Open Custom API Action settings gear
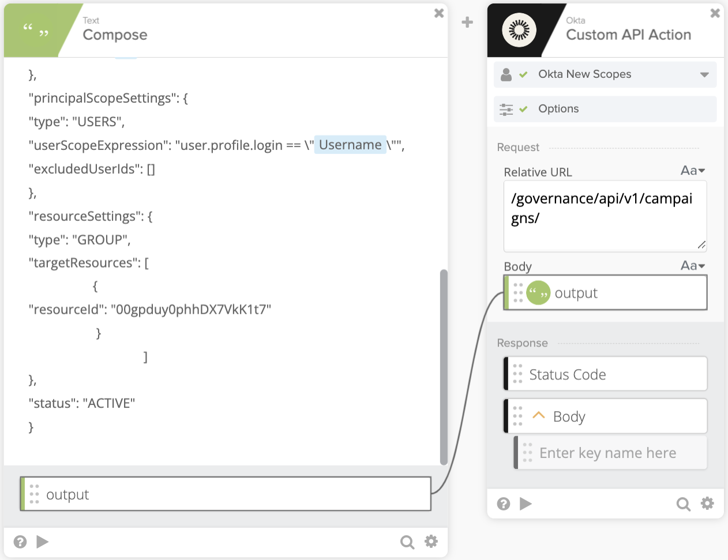This screenshot has height=560, width=728. pyautogui.click(x=707, y=503)
